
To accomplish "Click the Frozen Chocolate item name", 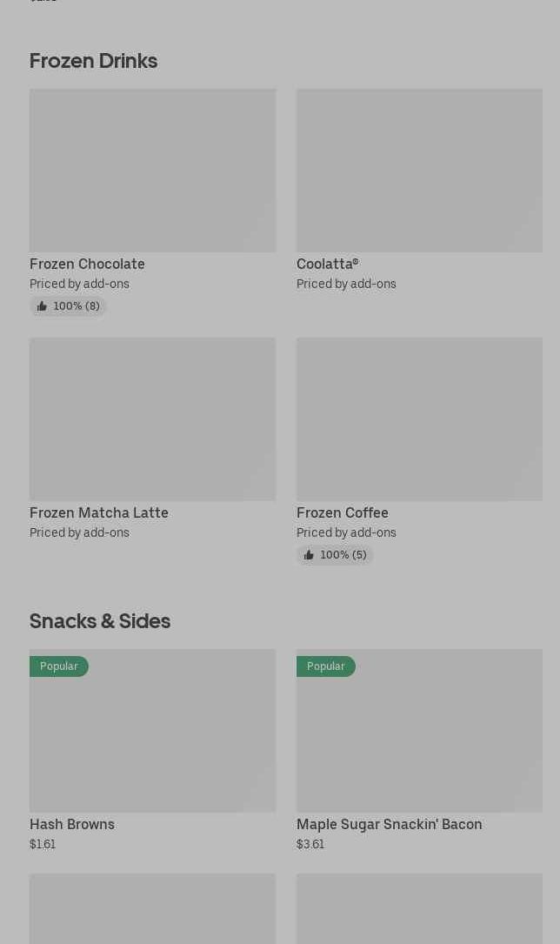I will pyautogui.click(x=87, y=264).
